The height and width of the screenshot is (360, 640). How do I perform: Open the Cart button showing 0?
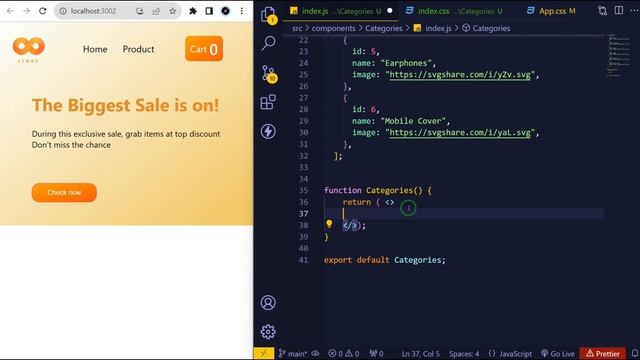coord(204,49)
